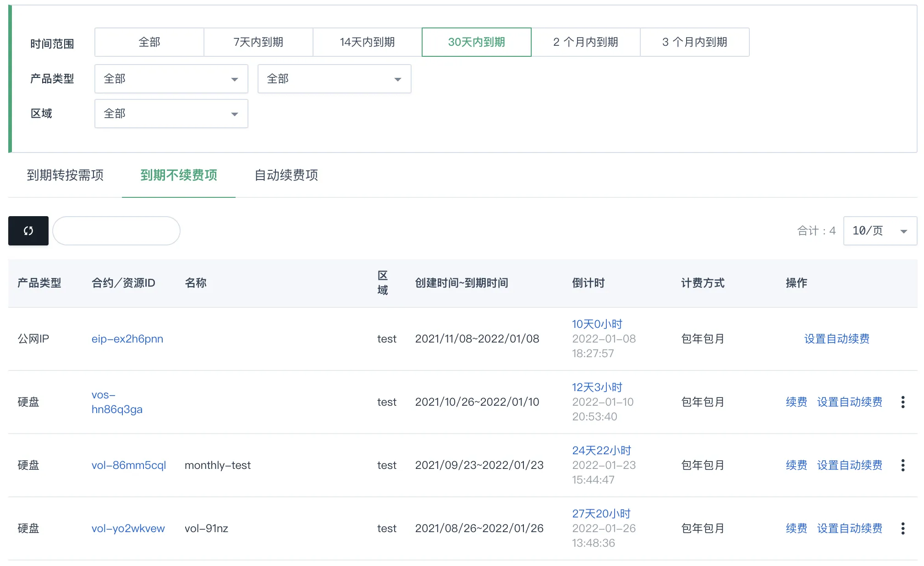Expand the second 产品类型 dropdown
Viewport: 924px width, 566px height.
tap(334, 79)
